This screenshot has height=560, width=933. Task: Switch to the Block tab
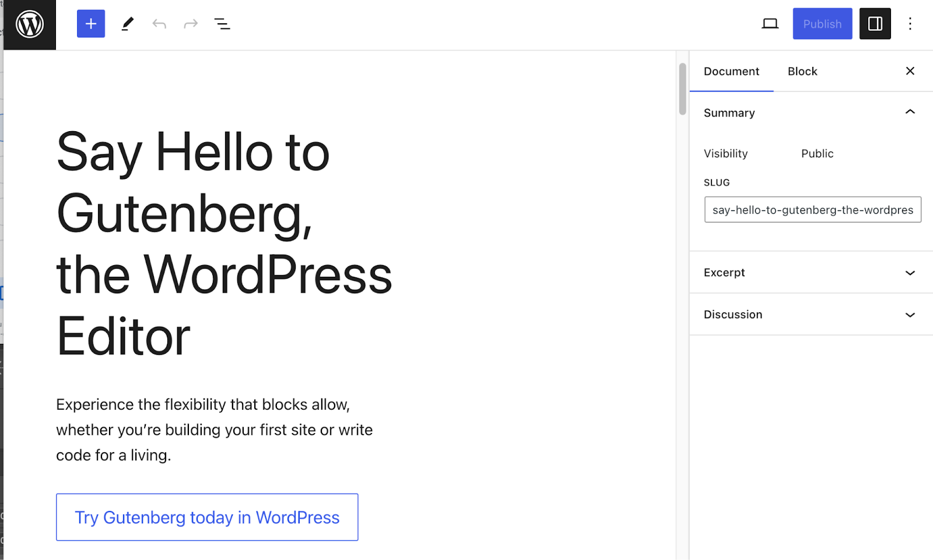pos(802,71)
